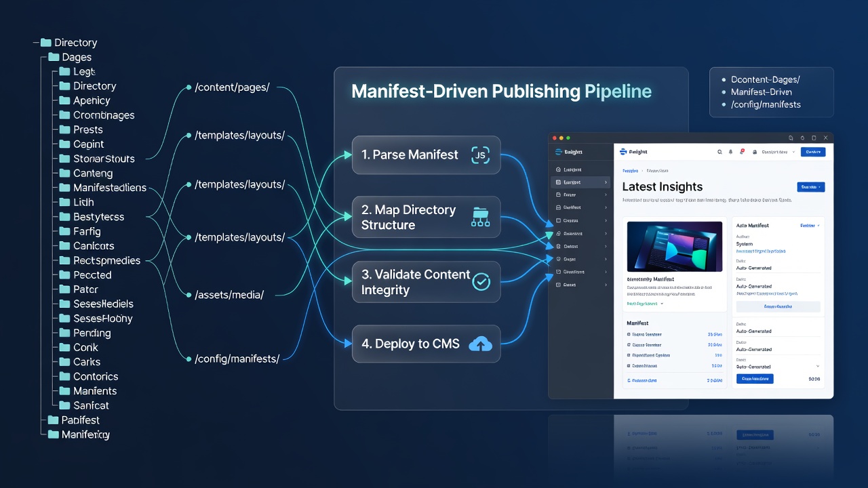Click the header icon with the red badge
The image size is (868, 488).
(742, 152)
